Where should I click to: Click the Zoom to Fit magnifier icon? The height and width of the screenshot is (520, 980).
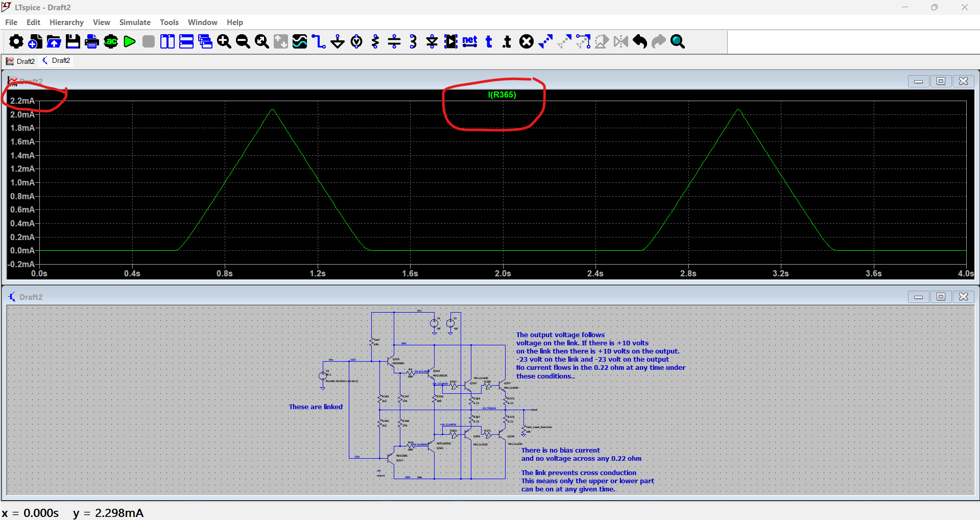point(262,41)
